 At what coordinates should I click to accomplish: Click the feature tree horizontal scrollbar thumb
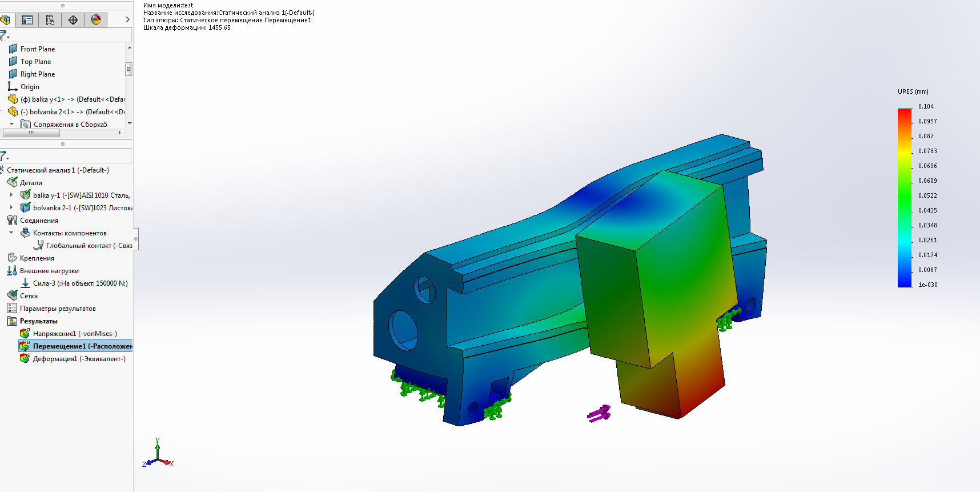(x=31, y=133)
